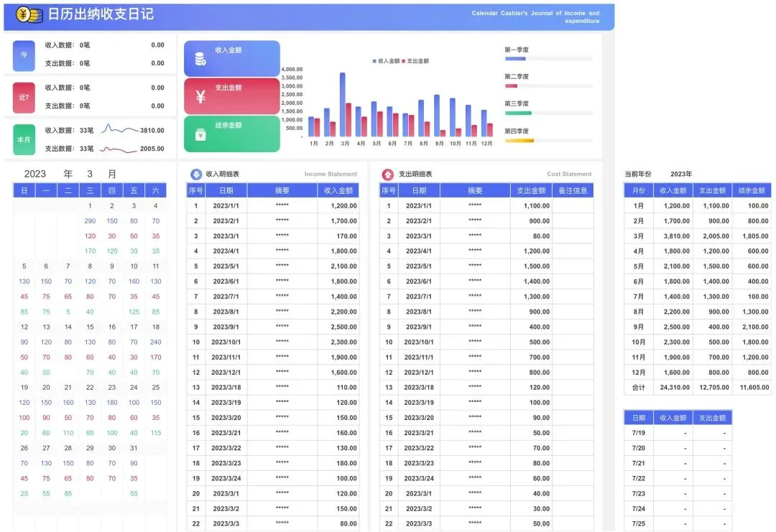
Task: Click the 当前年份 2023年 value cell
Action: pos(681,174)
